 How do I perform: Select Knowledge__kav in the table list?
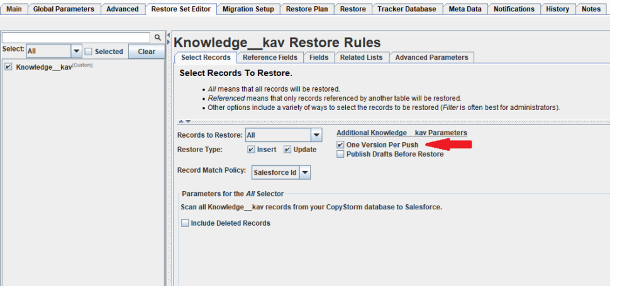click(x=44, y=67)
